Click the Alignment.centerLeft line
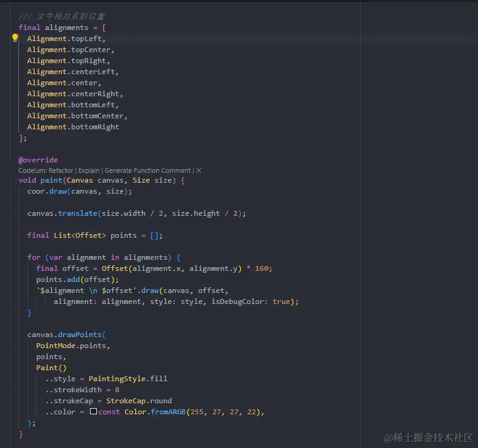This screenshot has height=448, width=478. (73, 72)
